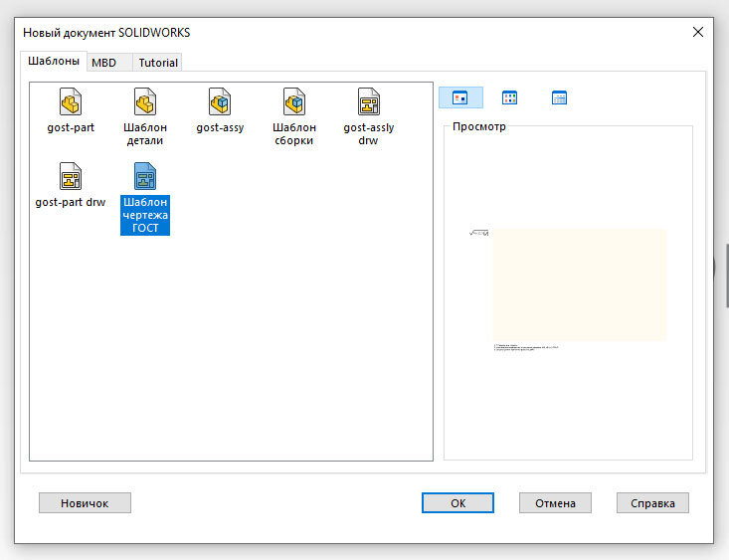Click the Шаблон сборки label text
The width and height of the screenshot is (729, 560).
click(294, 134)
